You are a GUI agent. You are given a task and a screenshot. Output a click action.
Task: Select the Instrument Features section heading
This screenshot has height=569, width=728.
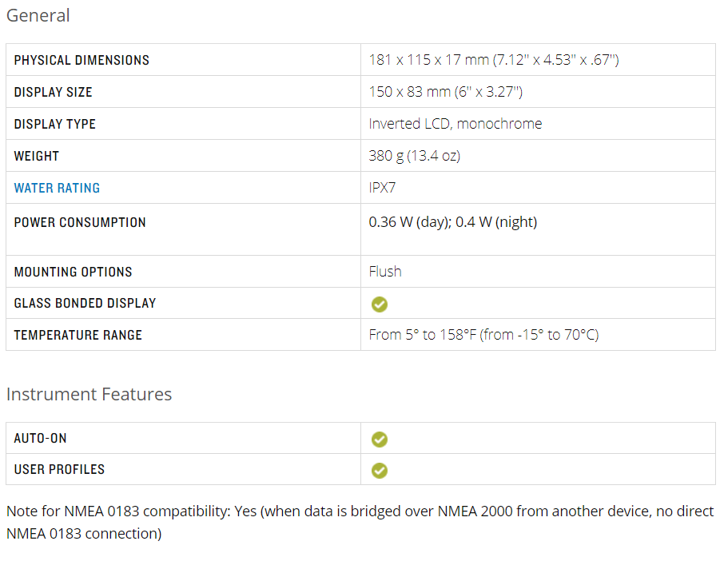[x=90, y=394]
